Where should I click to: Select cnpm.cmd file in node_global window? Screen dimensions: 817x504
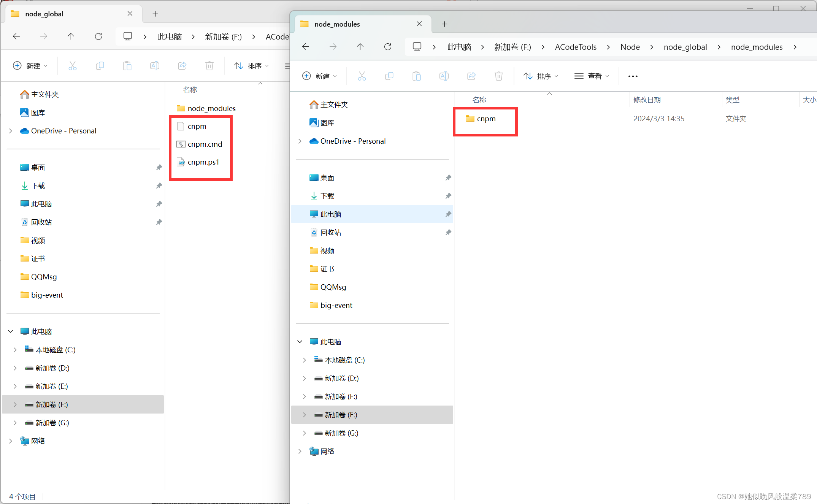(x=200, y=144)
